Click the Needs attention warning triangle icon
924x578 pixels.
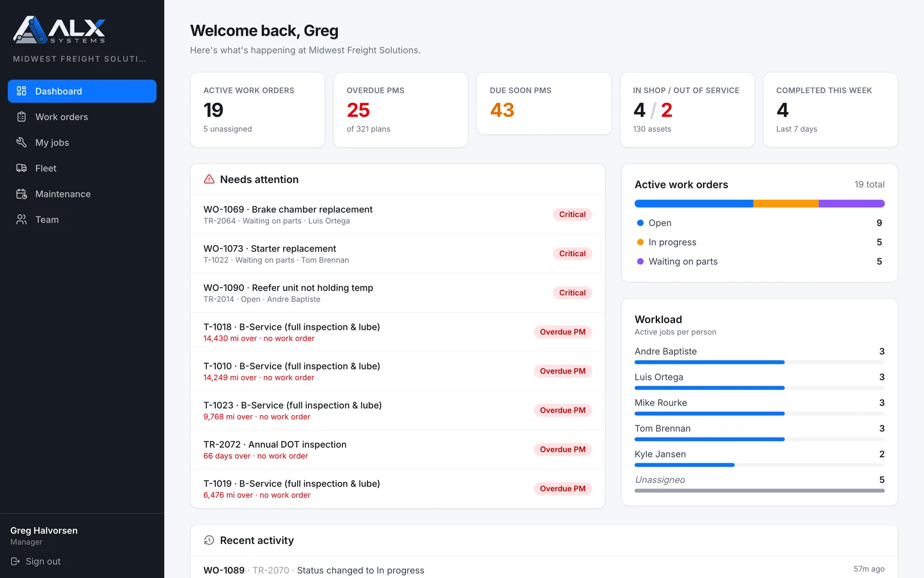pyautogui.click(x=209, y=179)
